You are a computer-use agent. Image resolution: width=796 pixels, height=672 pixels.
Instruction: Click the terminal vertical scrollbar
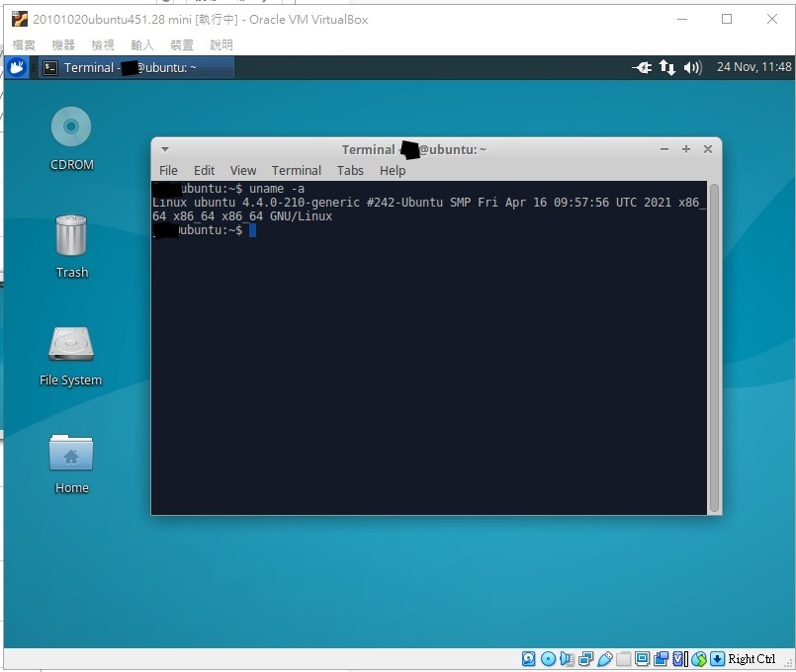tap(714, 348)
